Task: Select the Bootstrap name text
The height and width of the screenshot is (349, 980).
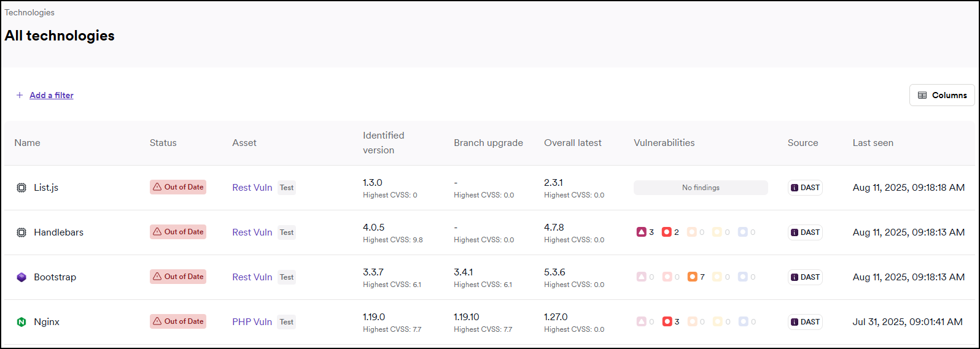Action: point(55,277)
